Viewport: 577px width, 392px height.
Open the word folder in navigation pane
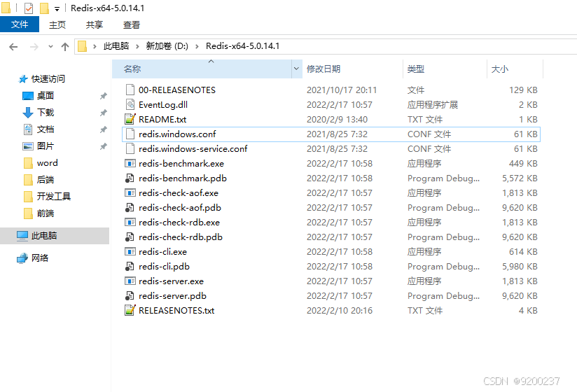click(47, 163)
